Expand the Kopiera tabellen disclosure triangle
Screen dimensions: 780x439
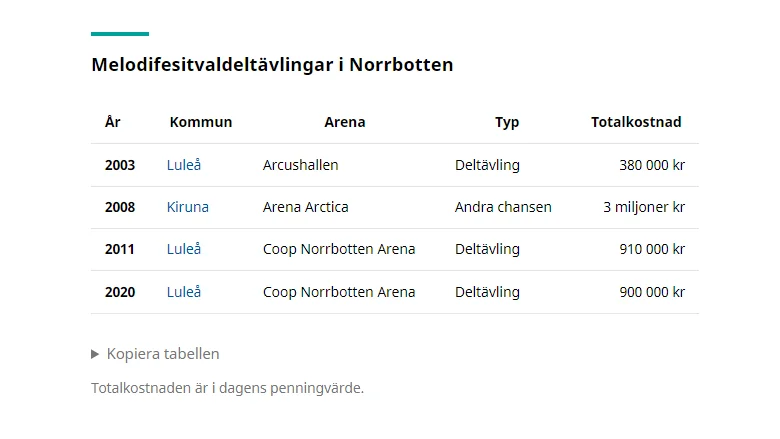coord(95,354)
